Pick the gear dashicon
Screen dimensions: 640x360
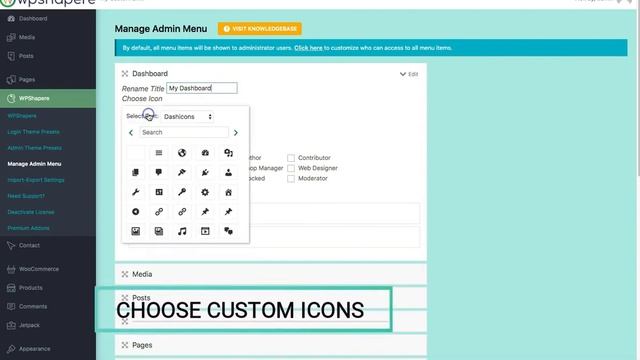point(205,192)
